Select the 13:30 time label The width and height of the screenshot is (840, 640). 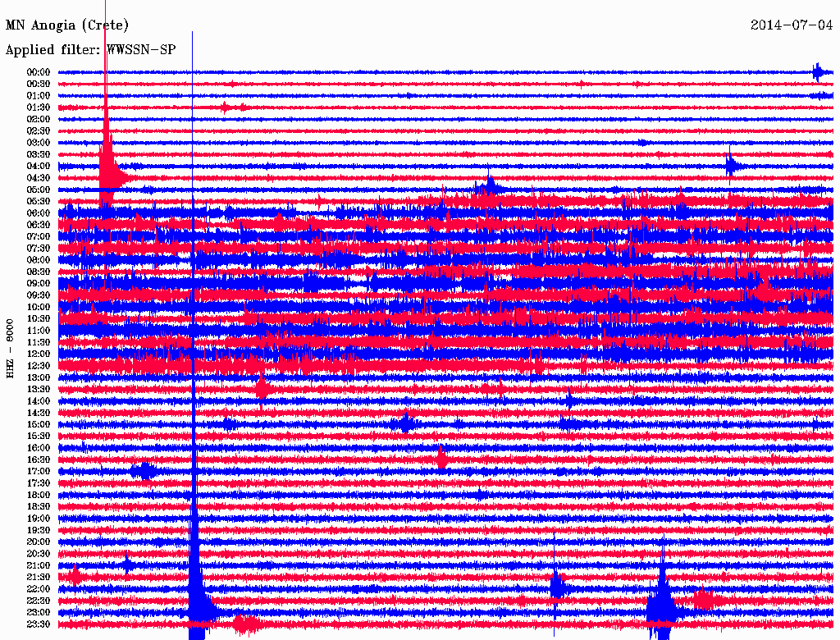39,389
